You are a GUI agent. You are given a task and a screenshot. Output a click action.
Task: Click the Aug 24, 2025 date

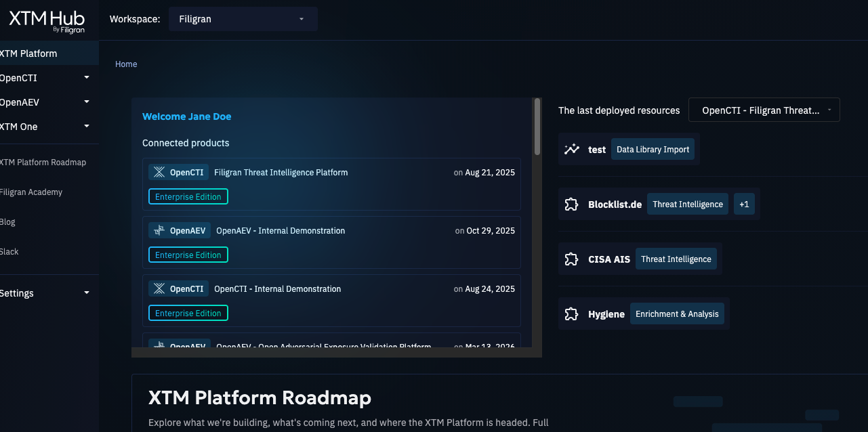pos(490,289)
